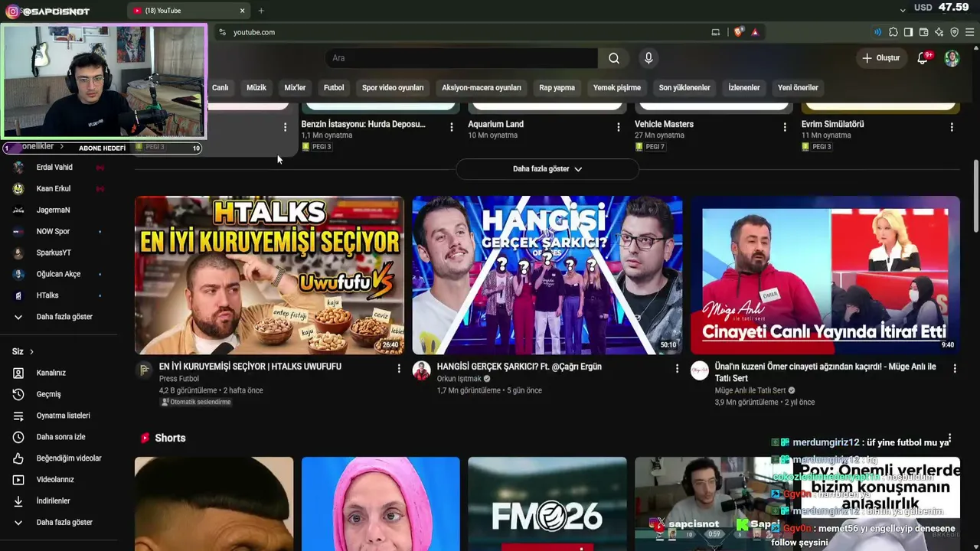Click the YouTube search input field
Viewport: 980px width, 551px height.
coord(461,58)
